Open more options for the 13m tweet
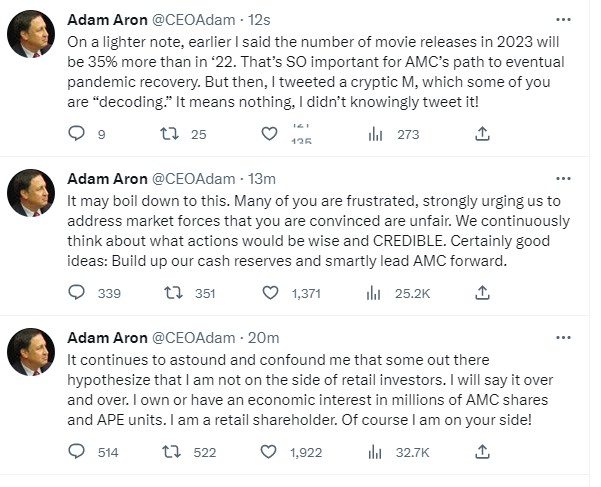This screenshot has height=487, width=601. pyautogui.click(x=564, y=179)
